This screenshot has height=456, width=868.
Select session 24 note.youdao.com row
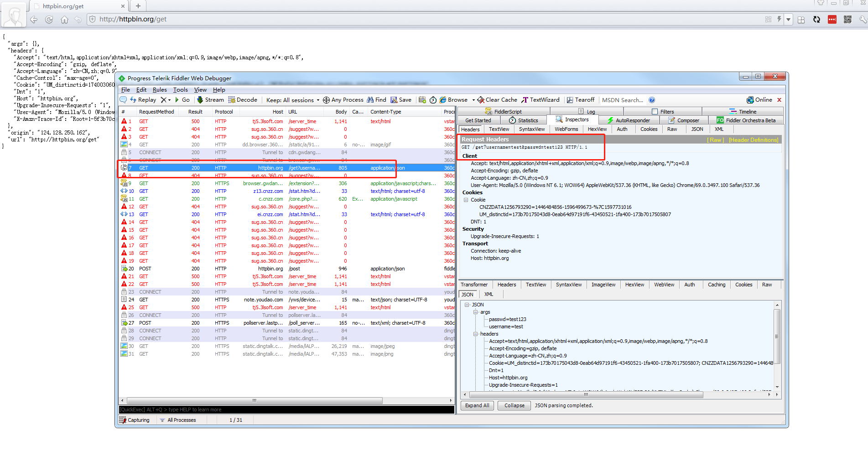286,300
